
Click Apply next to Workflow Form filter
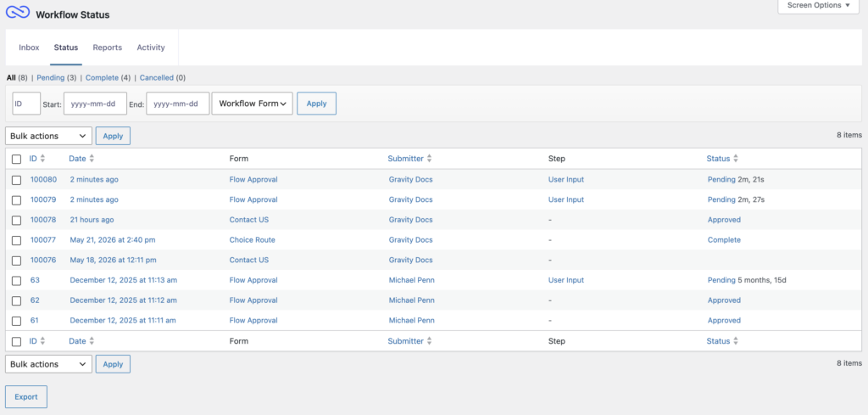[317, 104]
